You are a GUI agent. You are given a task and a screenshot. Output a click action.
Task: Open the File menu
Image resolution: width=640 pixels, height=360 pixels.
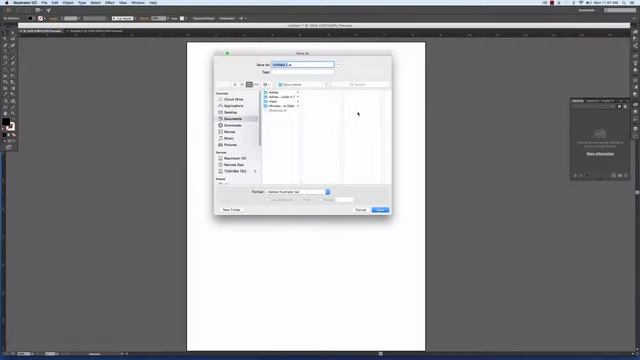tap(44, 2)
